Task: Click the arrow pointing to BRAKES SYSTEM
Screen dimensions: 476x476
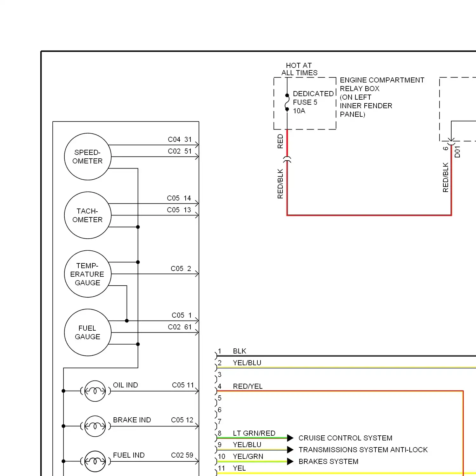Action: 290,461
